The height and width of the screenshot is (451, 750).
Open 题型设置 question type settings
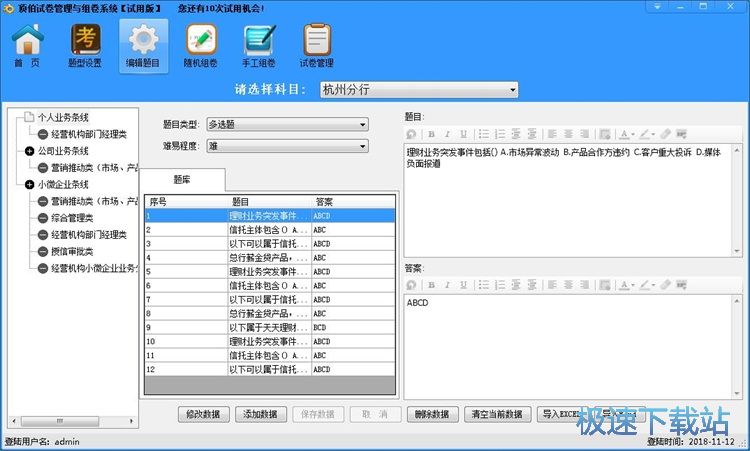pos(85,46)
